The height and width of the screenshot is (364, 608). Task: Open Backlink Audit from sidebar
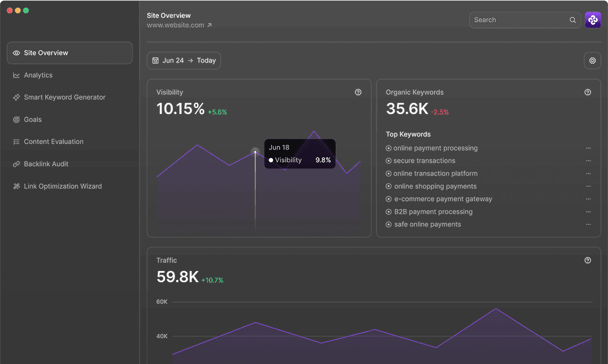pyautogui.click(x=46, y=164)
